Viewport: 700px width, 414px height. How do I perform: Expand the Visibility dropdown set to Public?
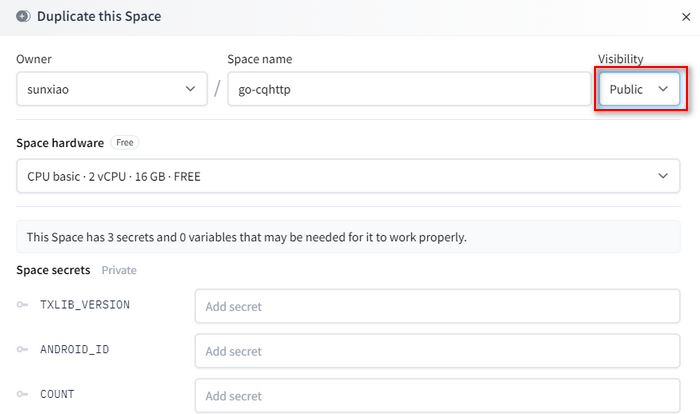click(639, 89)
